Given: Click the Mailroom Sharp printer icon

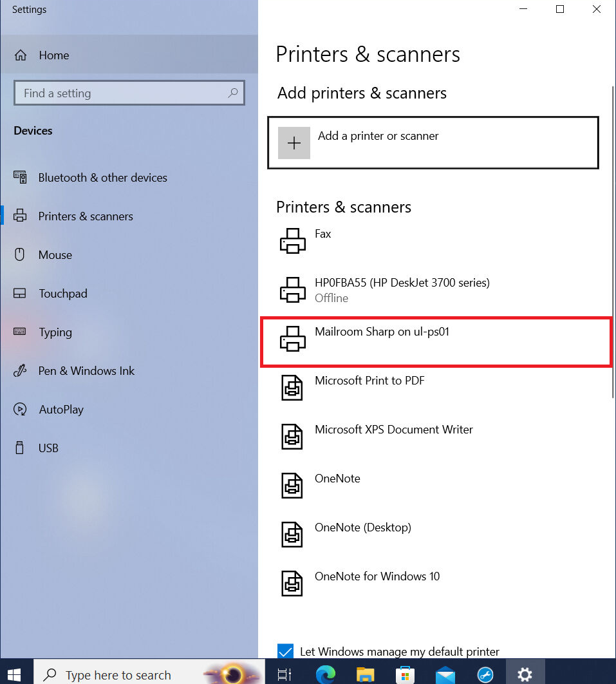Looking at the screenshot, I should pos(292,339).
